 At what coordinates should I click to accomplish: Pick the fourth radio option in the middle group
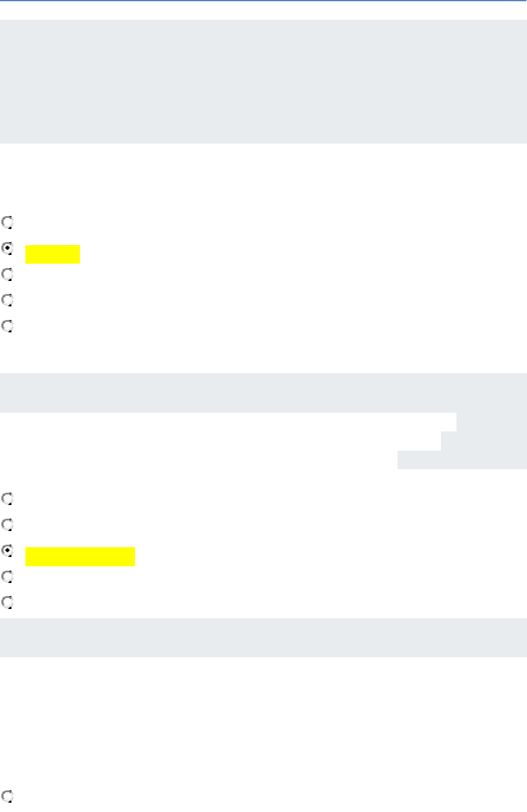coord(7,576)
